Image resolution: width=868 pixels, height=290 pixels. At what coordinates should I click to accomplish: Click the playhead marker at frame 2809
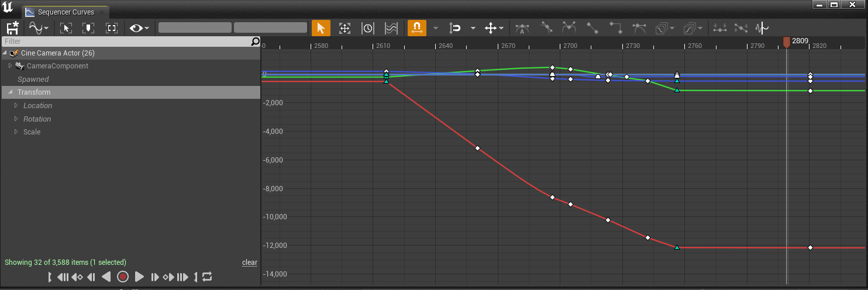click(787, 42)
